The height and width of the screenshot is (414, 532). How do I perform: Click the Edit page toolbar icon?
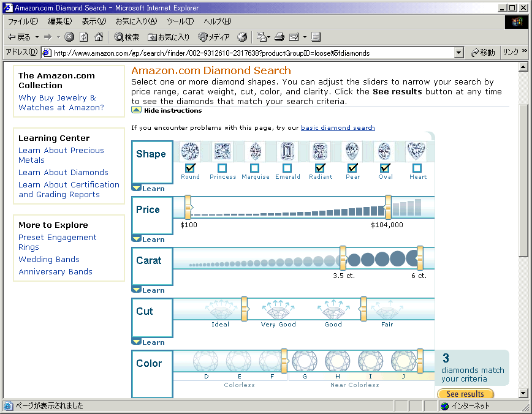click(294, 37)
